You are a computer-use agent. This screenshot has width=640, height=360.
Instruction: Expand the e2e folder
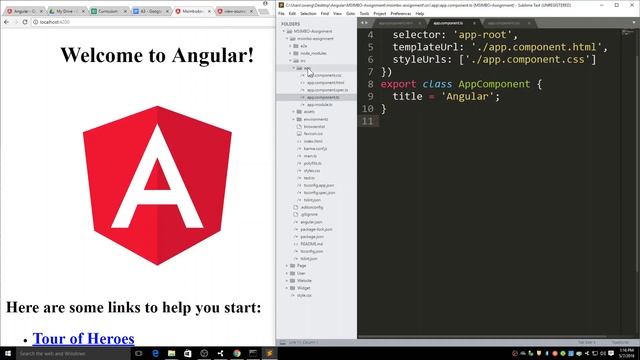tap(291, 46)
